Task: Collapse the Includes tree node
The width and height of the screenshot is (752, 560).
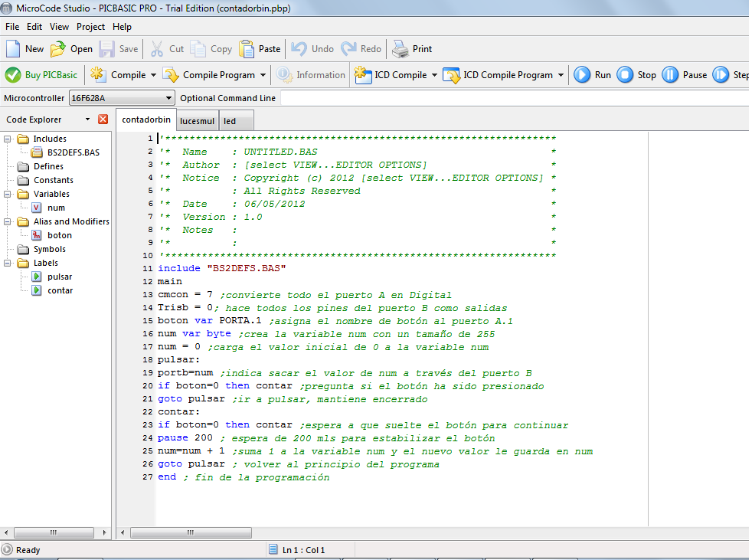Action: click(7, 139)
